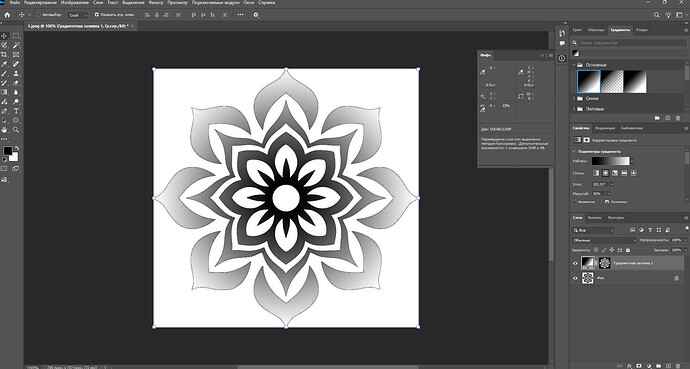Select the Frame tool
Image resolution: width=690 pixels, height=369 pixels.
tap(16, 55)
